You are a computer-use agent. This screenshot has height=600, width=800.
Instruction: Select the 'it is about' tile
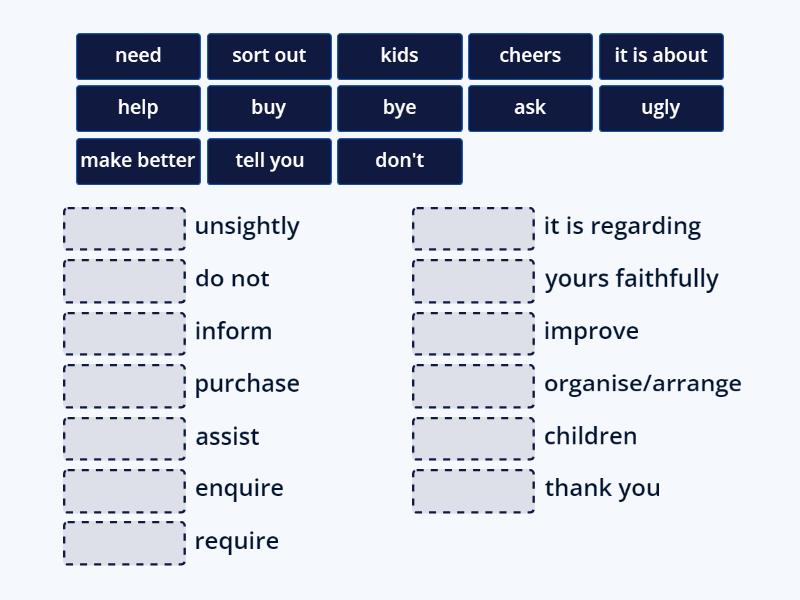tap(661, 56)
